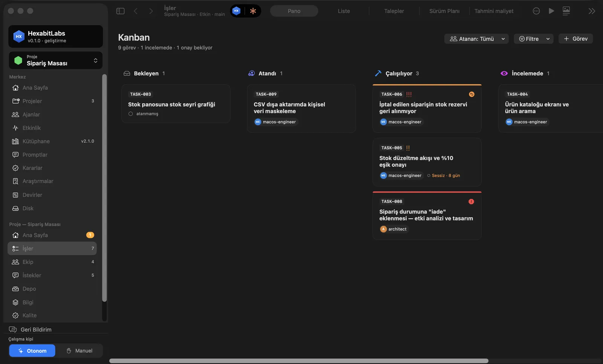Go back with the left chevron

(136, 11)
